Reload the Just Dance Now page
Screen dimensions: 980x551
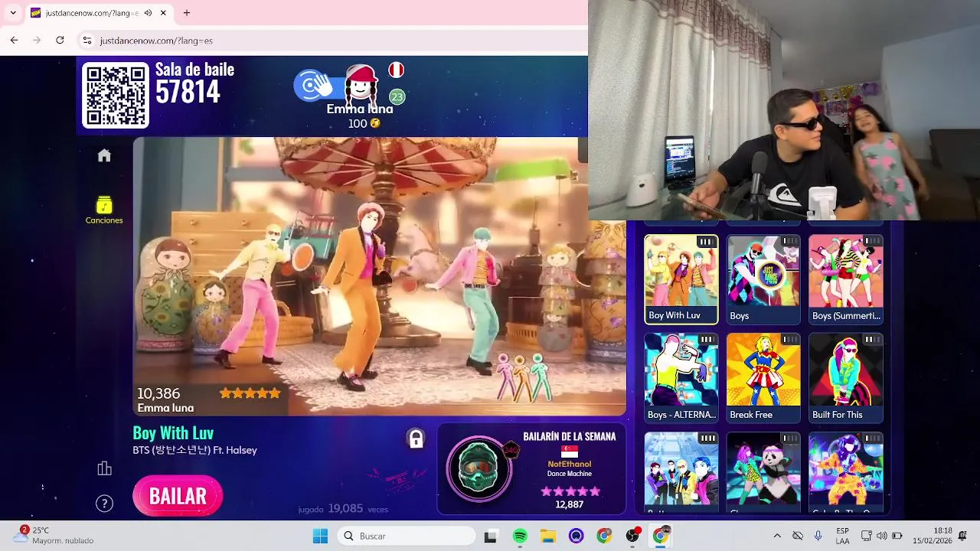(60, 41)
